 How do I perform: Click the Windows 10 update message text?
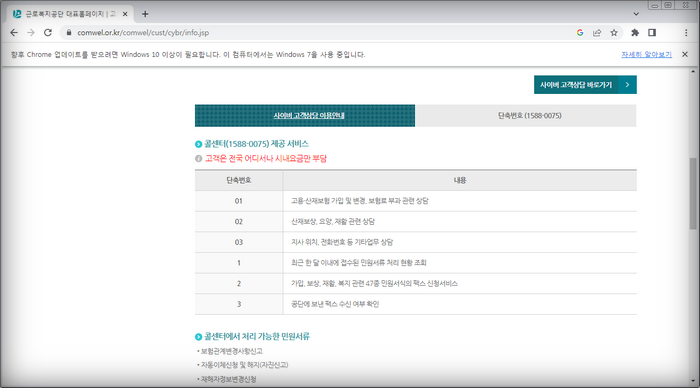pos(188,54)
